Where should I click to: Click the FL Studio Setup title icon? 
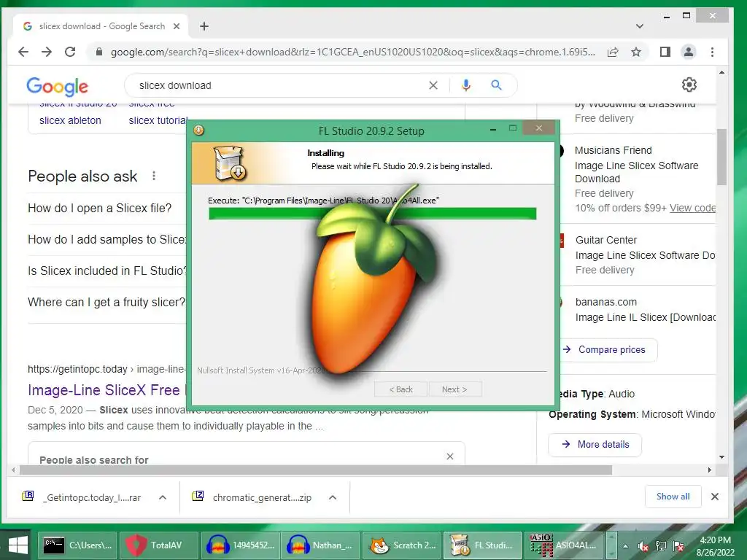click(198, 130)
